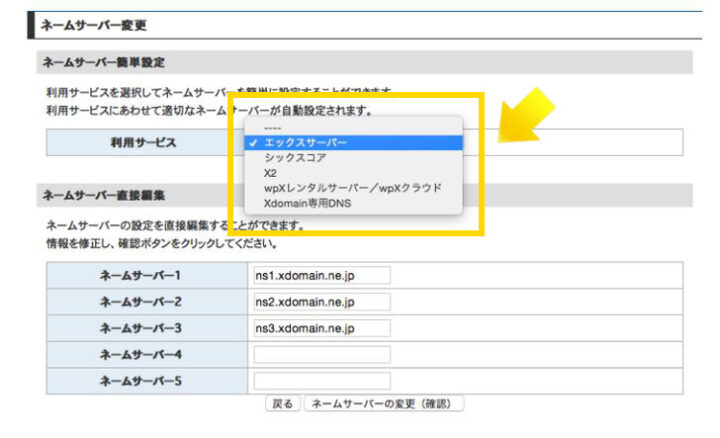
Task: Click the ネームサーバー3 label
Action: click(x=141, y=328)
